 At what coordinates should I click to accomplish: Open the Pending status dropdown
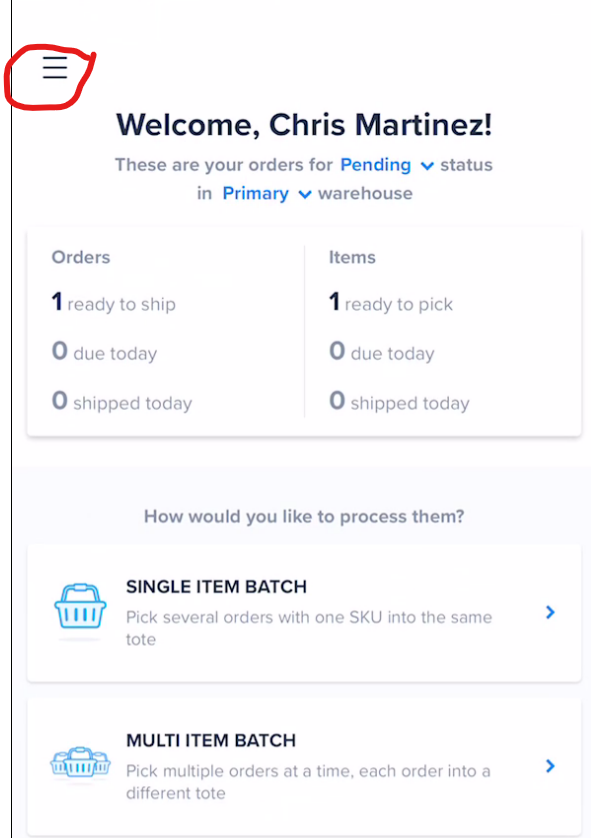pyautogui.click(x=376, y=165)
